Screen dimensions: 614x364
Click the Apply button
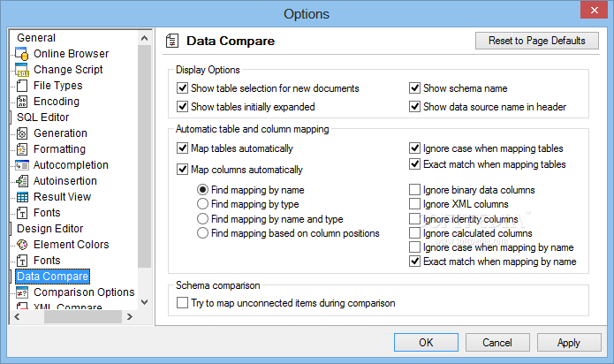click(x=569, y=343)
